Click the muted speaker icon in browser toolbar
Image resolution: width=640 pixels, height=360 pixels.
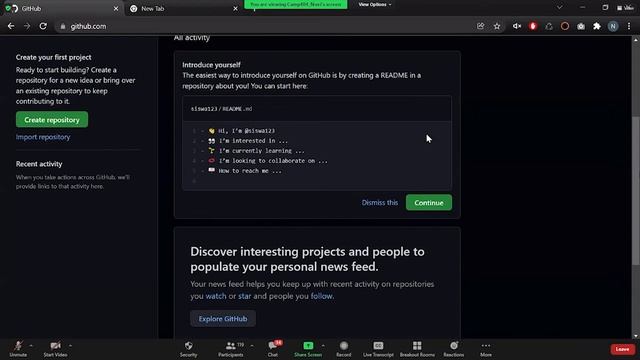(517, 26)
